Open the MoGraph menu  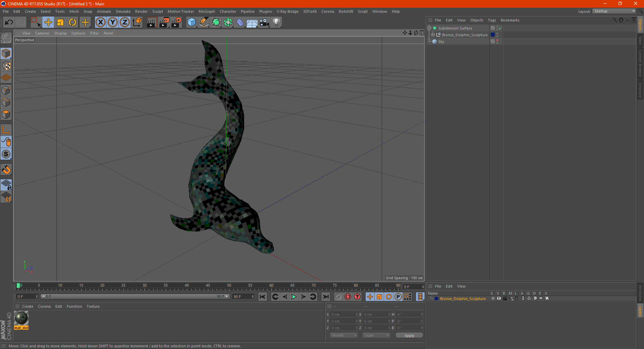click(207, 11)
